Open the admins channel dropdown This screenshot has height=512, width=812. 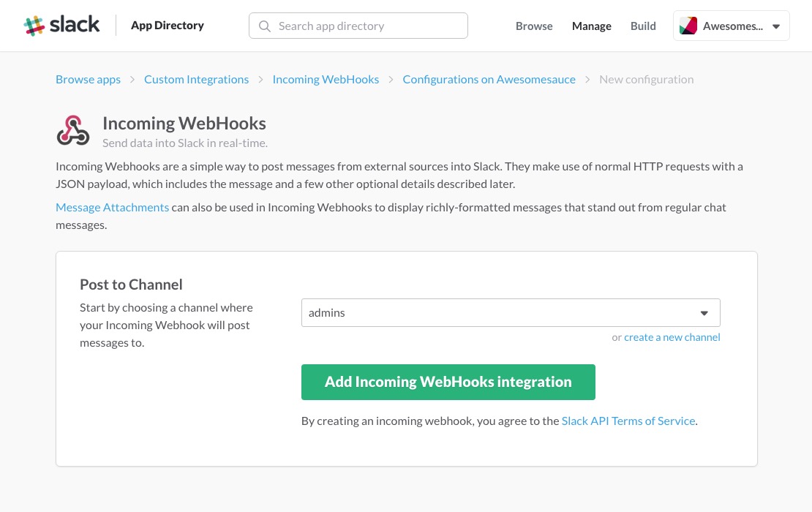(511, 313)
